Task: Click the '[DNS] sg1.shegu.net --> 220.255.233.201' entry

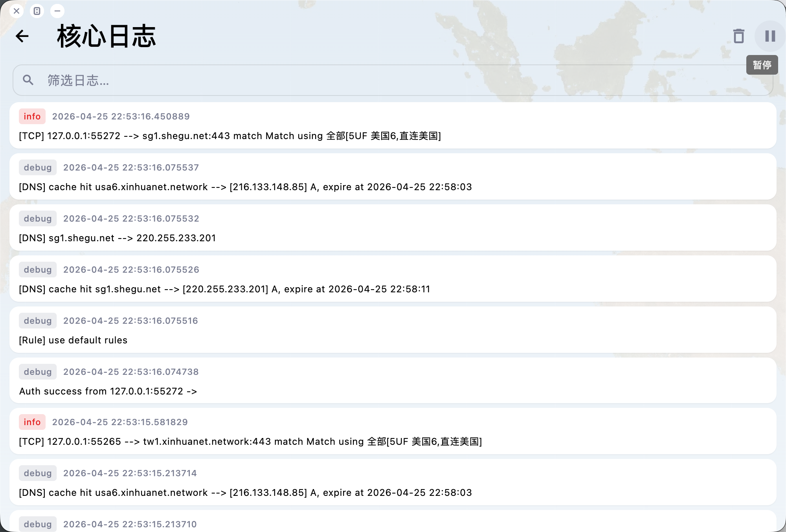Action: 118,238
